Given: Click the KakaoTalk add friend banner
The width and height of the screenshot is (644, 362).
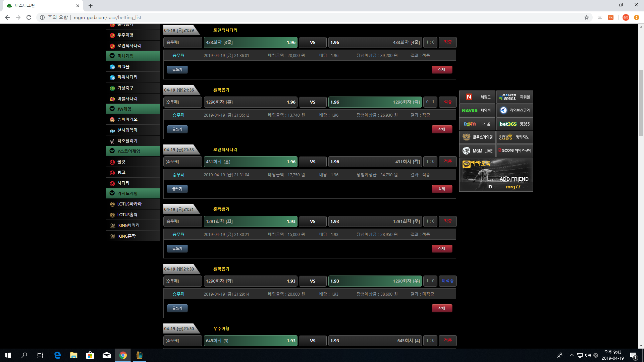Looking at the screenshot, I should (496, 175).
